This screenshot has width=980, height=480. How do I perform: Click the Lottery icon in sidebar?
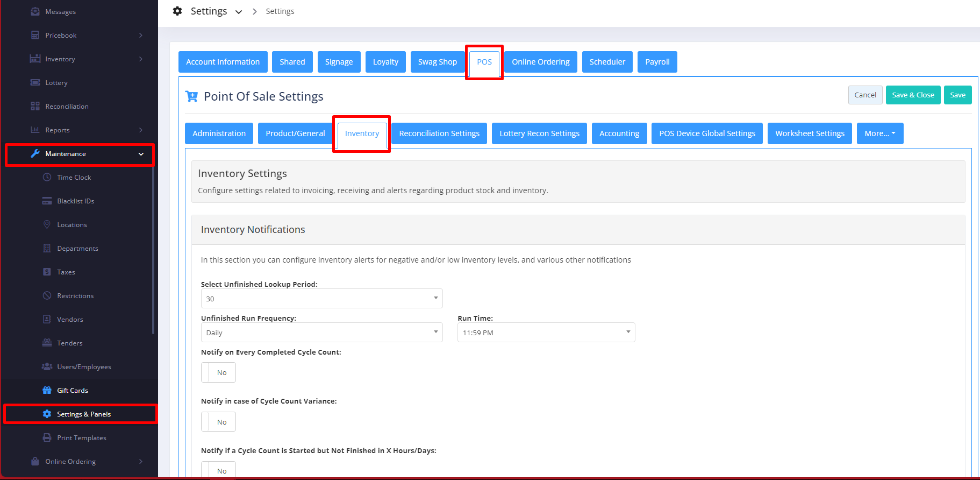pos(35,82)
